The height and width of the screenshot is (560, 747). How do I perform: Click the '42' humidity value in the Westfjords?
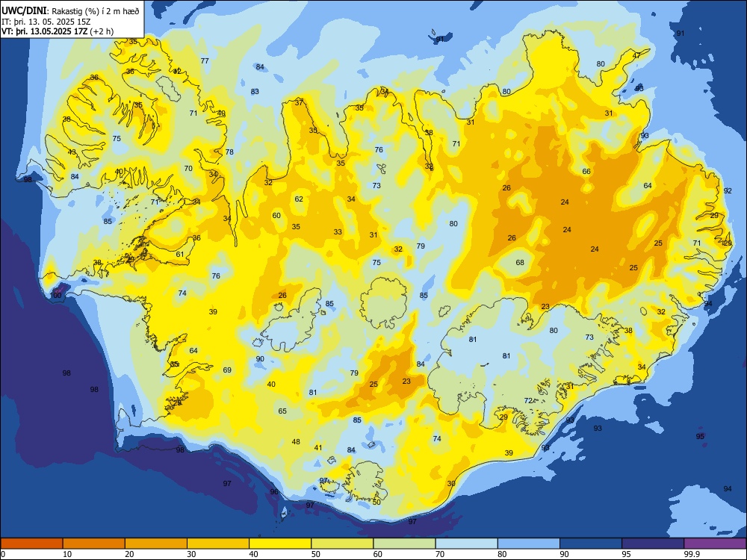[177, 72]
